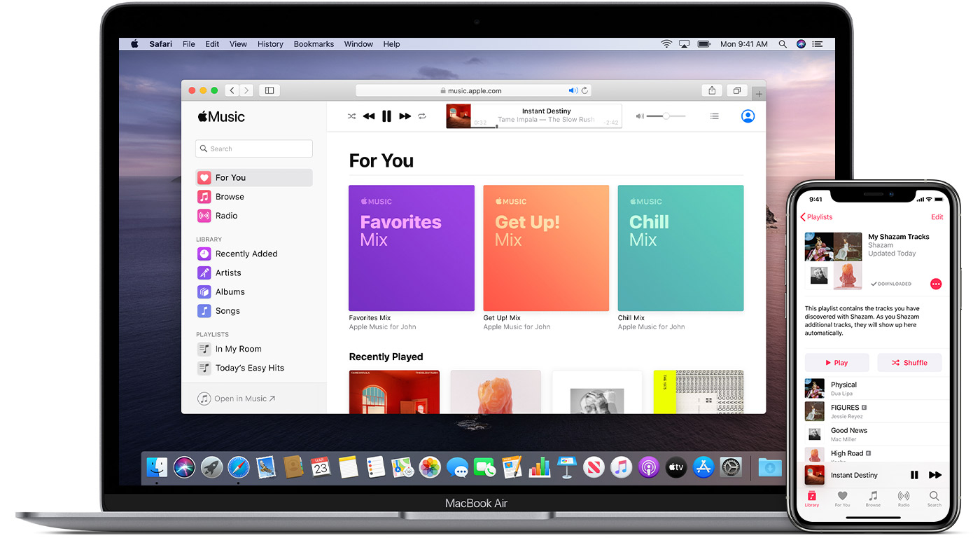Tap the Shuffle button on iPhone
This screenshot has height=538, width=980.
coord(909,363)
